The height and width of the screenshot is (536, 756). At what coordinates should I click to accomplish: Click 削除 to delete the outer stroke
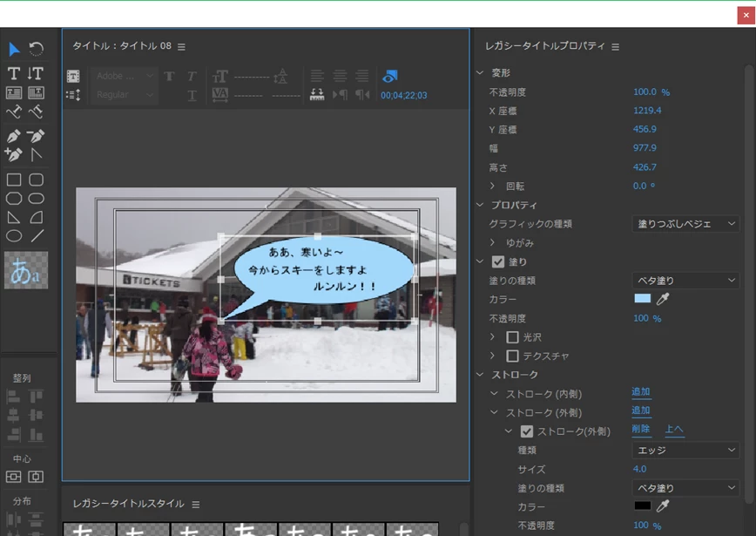coord(641,429)
